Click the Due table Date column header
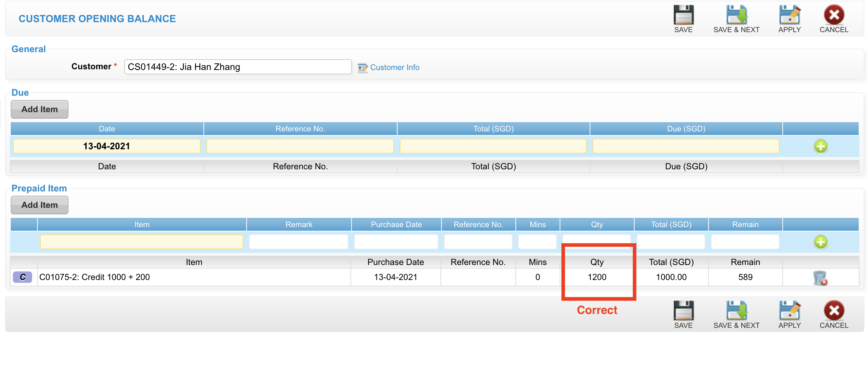 click(x=107, y=129)
